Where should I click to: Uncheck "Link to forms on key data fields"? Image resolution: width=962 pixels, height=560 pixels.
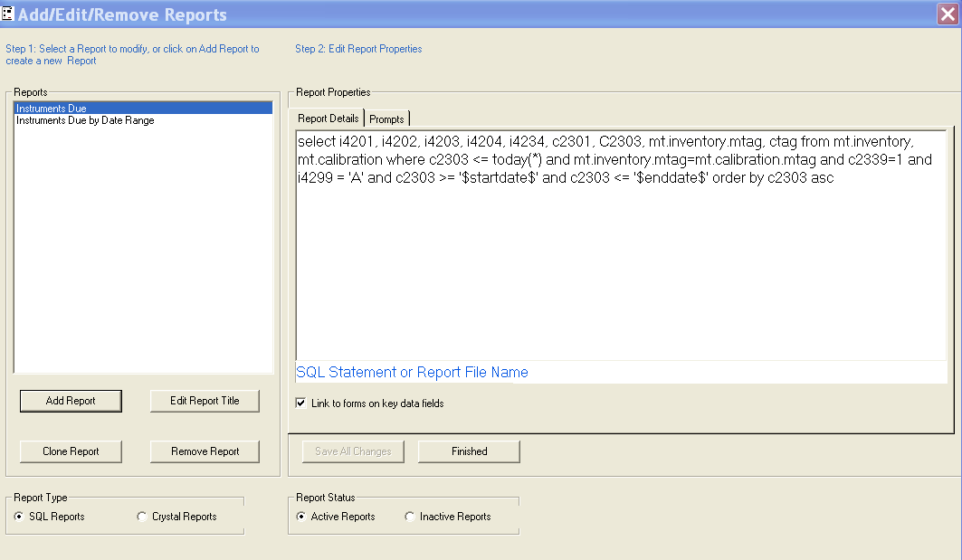click(x=301, y=404)
